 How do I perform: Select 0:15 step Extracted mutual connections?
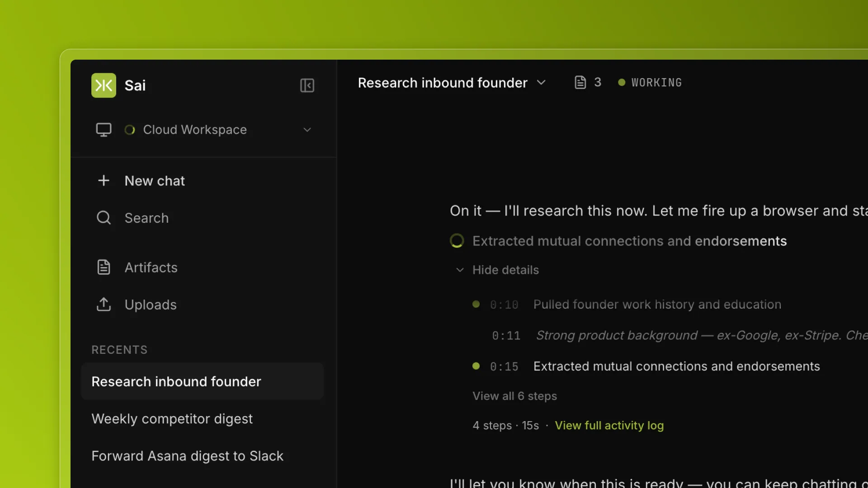point(676,366)
